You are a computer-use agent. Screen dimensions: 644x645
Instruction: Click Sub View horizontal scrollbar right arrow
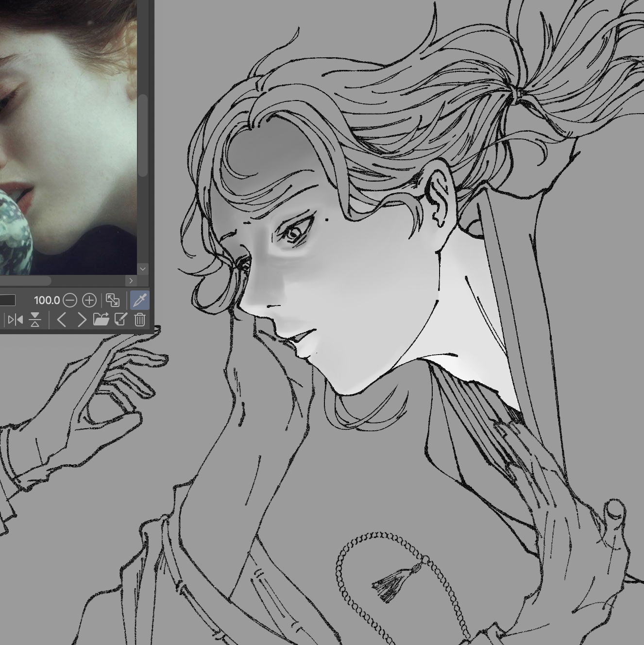[131, 281]
